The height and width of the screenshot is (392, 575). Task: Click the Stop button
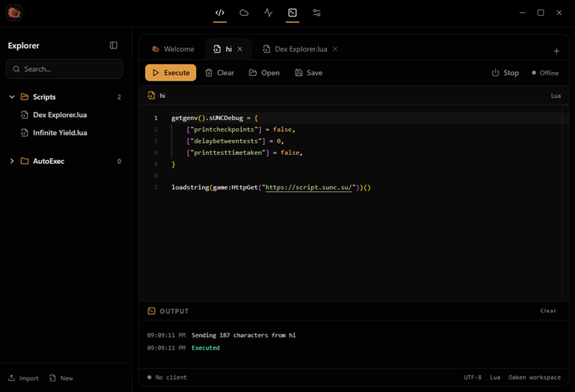pyautogui.click(x=505, y=73)
